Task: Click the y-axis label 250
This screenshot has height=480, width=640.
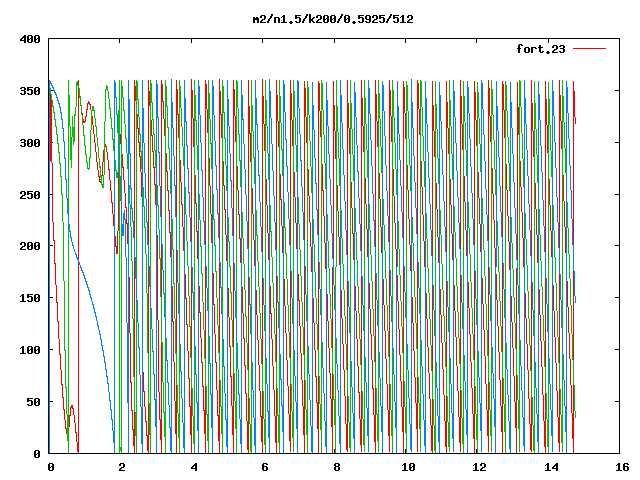Action: coord(30,195)
